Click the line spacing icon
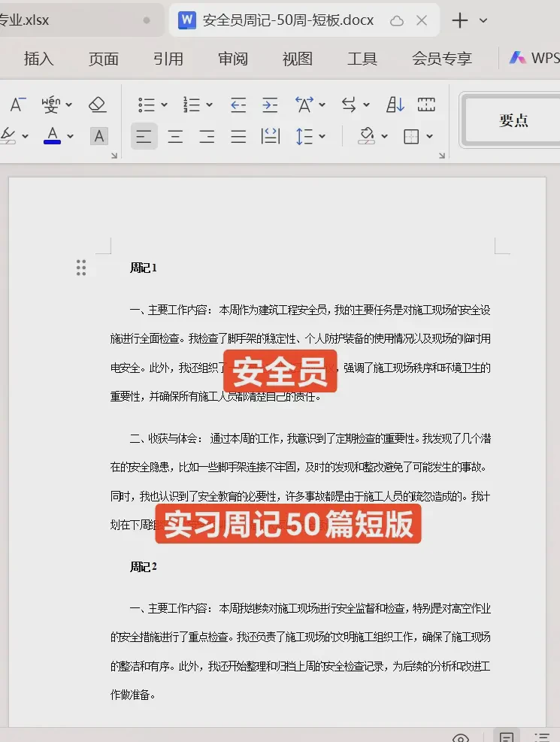 coord(304,137)
